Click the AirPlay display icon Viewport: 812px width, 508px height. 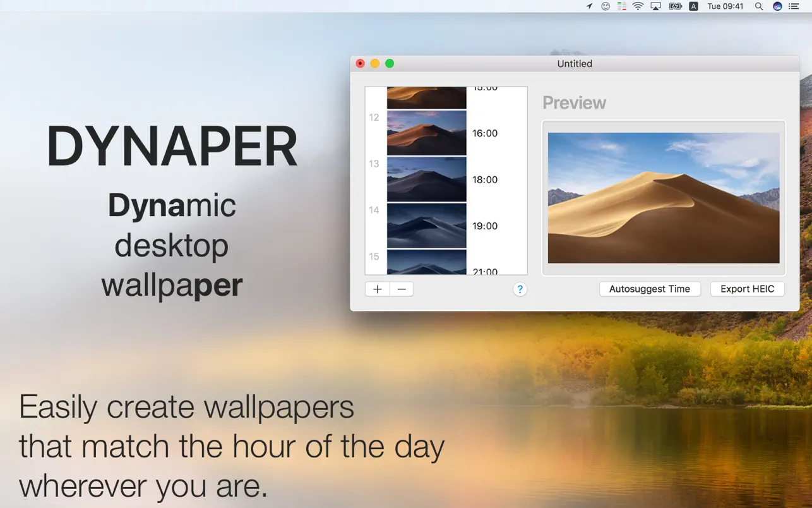(x=655, y=6)
